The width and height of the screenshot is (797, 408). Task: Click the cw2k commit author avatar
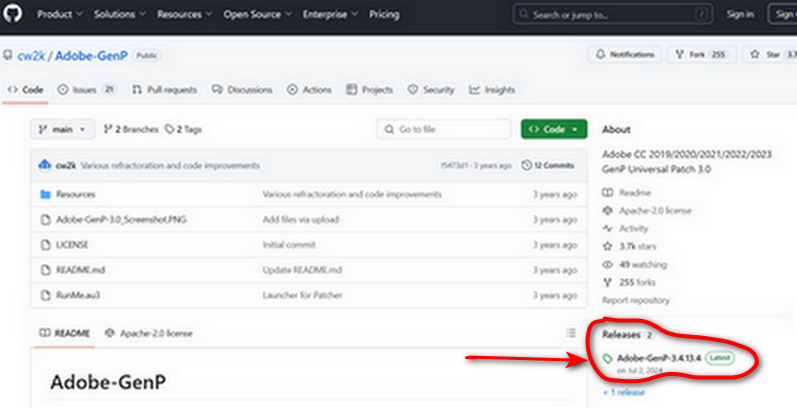45,166
